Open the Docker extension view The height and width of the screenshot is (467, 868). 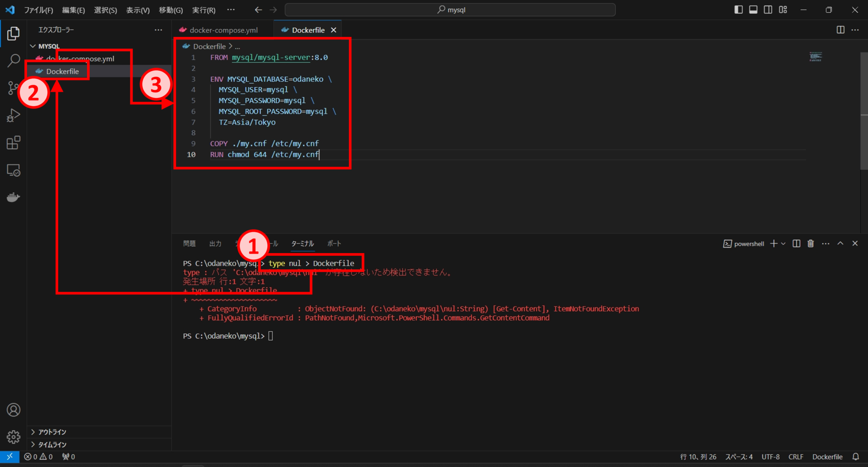click(x=13, y=197)
